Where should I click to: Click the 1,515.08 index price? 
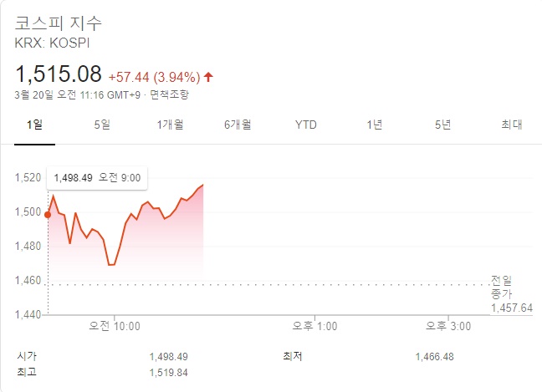(x=59, y=74)
